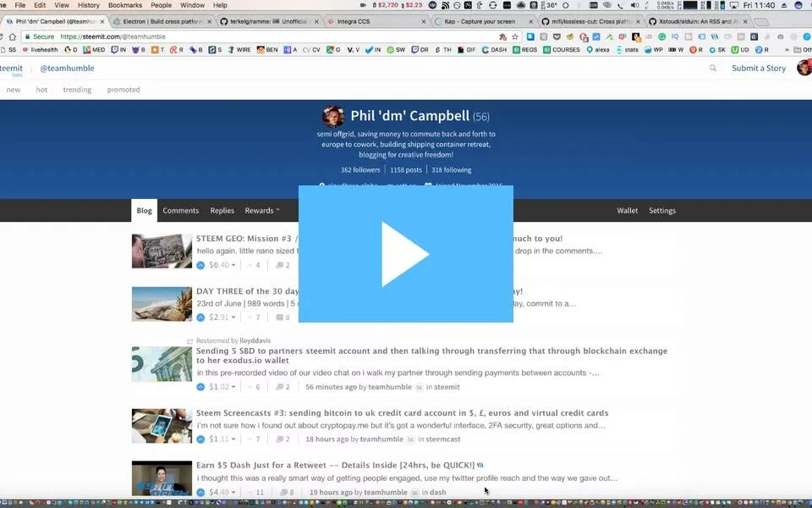The width and height of the screenshot is (812, 508).
Task: Open the 'SW' bookmark
Action: click(x=396, y=50)
